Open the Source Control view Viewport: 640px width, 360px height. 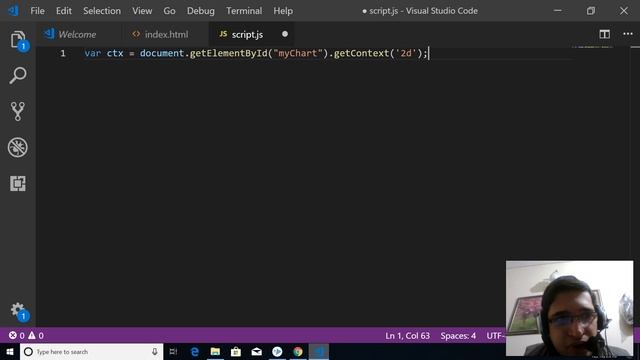(x=18, y=111)
